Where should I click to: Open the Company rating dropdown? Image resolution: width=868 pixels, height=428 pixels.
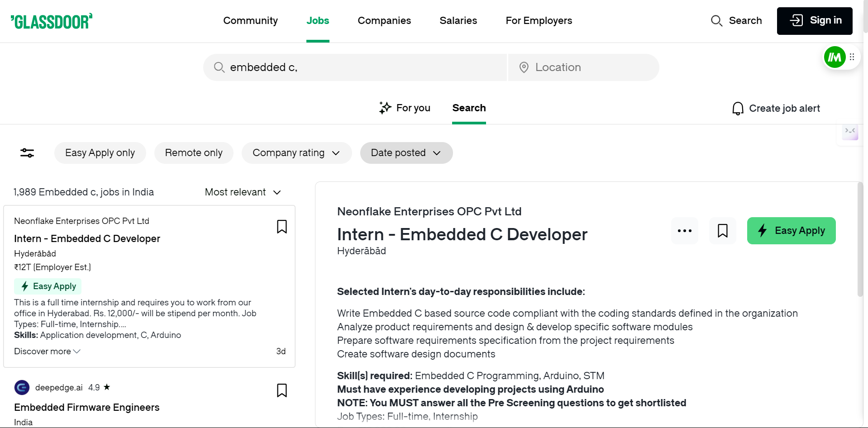point(296,153)
